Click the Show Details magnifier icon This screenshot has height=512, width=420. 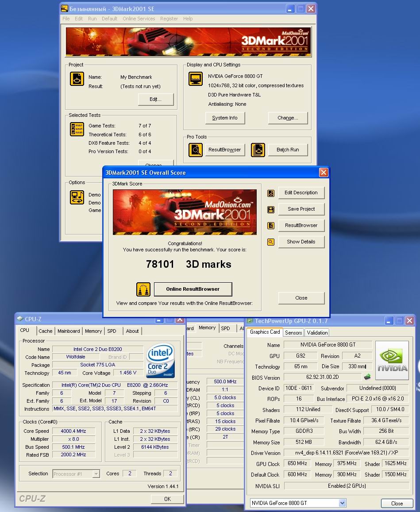coord(271,242)
